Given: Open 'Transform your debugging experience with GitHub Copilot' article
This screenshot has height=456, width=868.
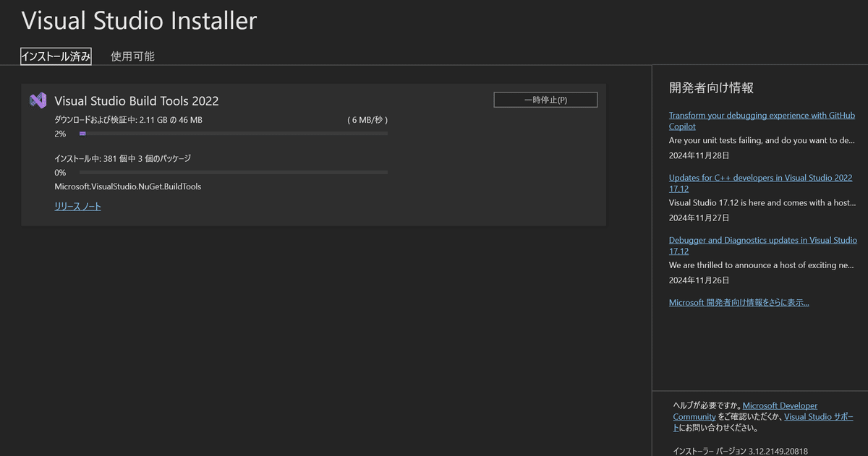Looking at the screenshot, I should (x=762, y=121).
